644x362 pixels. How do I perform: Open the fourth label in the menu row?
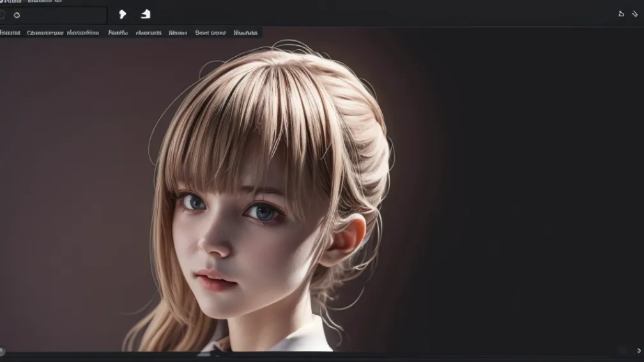[118, 33]
